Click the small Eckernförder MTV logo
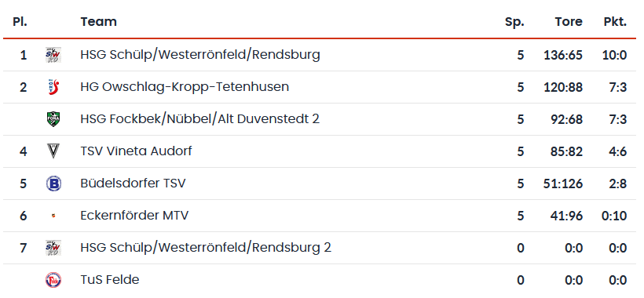644x298 pixels. [53, 216]
